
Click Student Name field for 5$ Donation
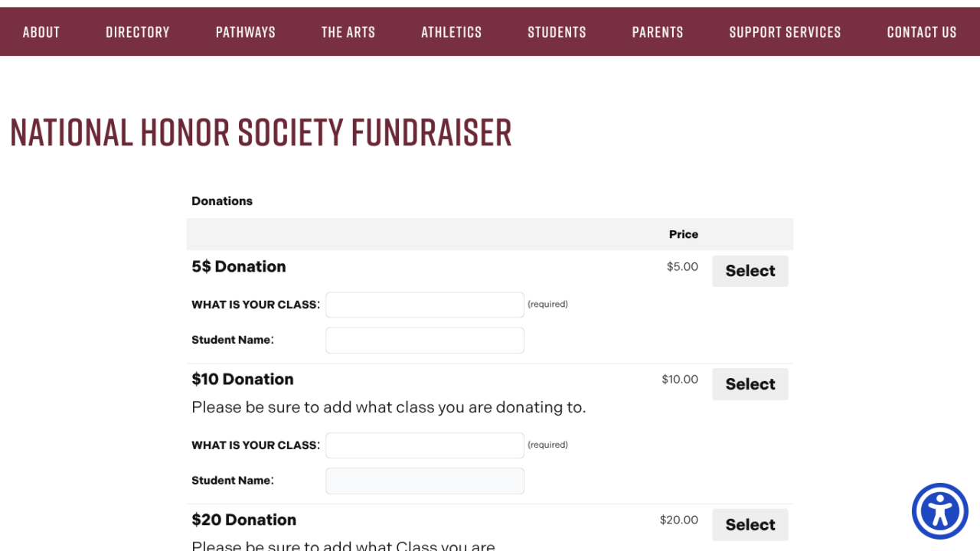[x=425, y=341]
